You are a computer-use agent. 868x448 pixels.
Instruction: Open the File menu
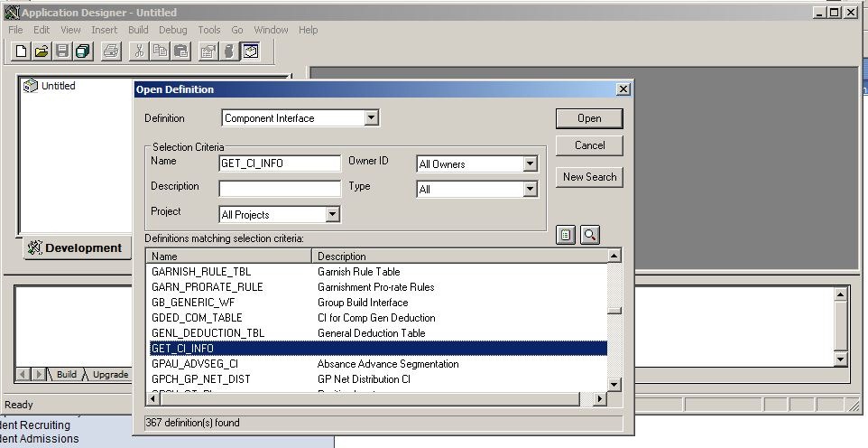pos(15,30)
